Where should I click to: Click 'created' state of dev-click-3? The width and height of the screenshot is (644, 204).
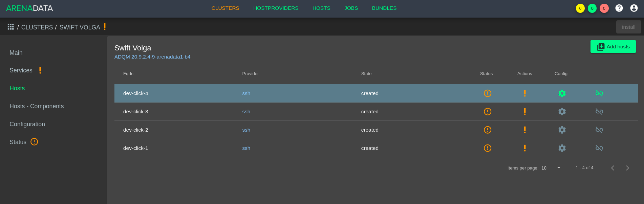click(370, 112)
